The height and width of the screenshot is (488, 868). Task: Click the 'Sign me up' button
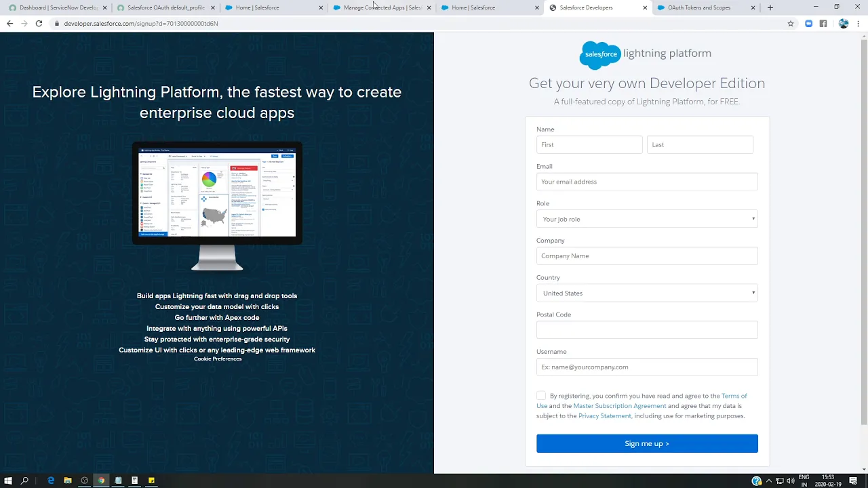[646, 443]
